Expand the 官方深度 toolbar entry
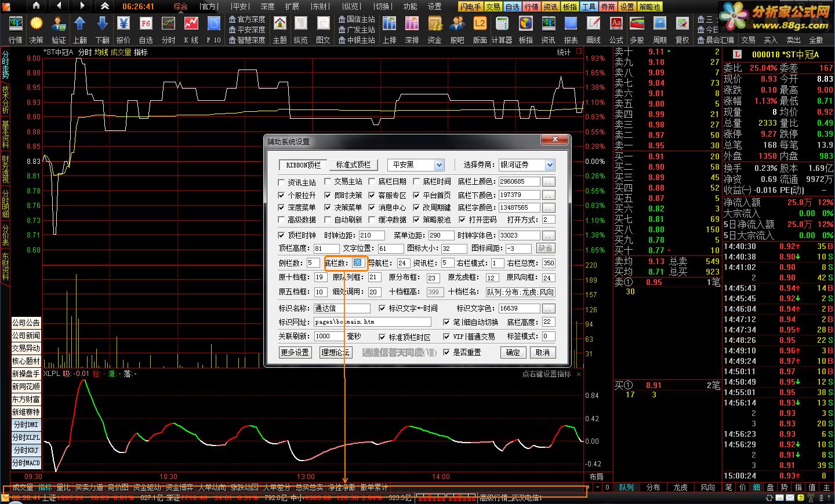Image resolution: width=835 pixels, height=504 pixels. click(x=247, y=19)
